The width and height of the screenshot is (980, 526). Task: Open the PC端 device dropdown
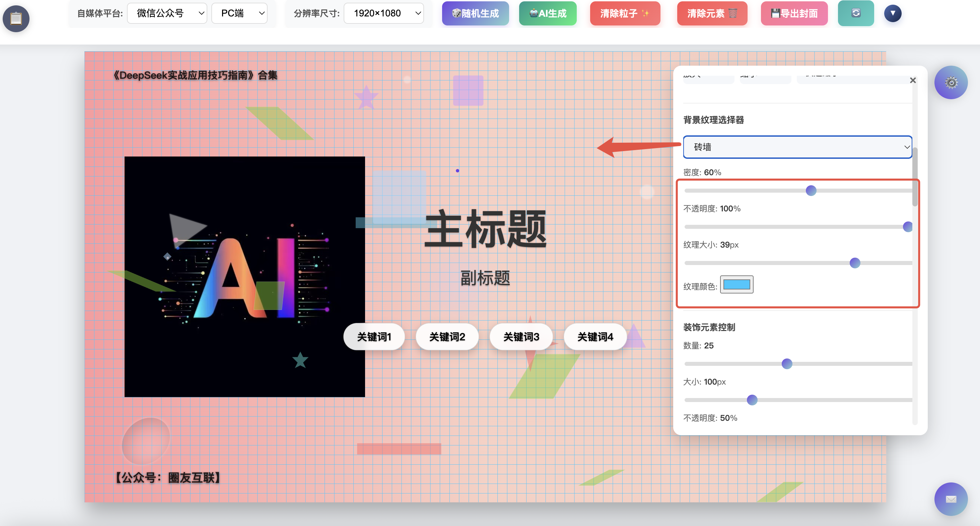pos(239,13)
